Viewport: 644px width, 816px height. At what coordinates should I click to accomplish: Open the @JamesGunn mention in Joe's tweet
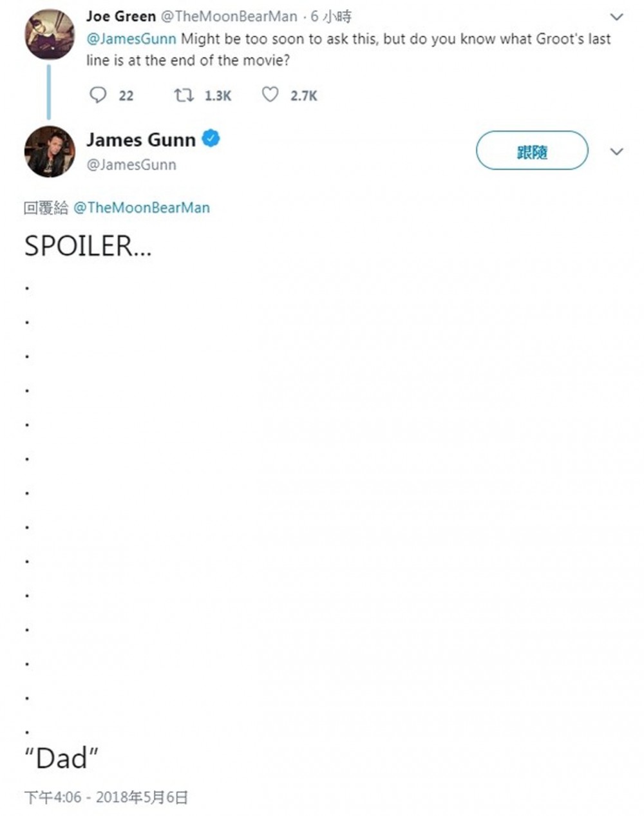(x=131, y=39)
